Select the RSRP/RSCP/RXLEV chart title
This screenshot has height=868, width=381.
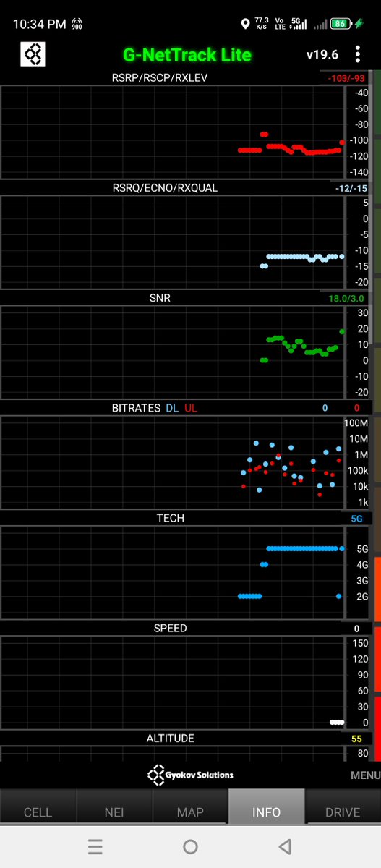tap(160, 77)
